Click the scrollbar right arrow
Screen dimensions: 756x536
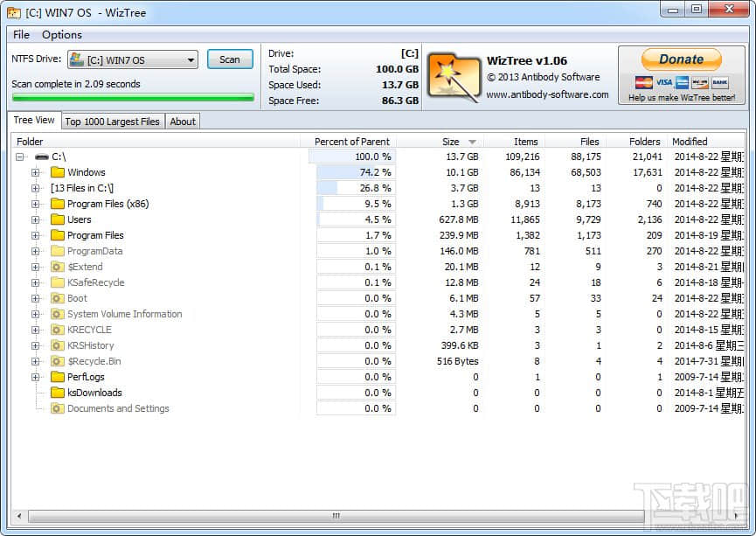point(736,516)
